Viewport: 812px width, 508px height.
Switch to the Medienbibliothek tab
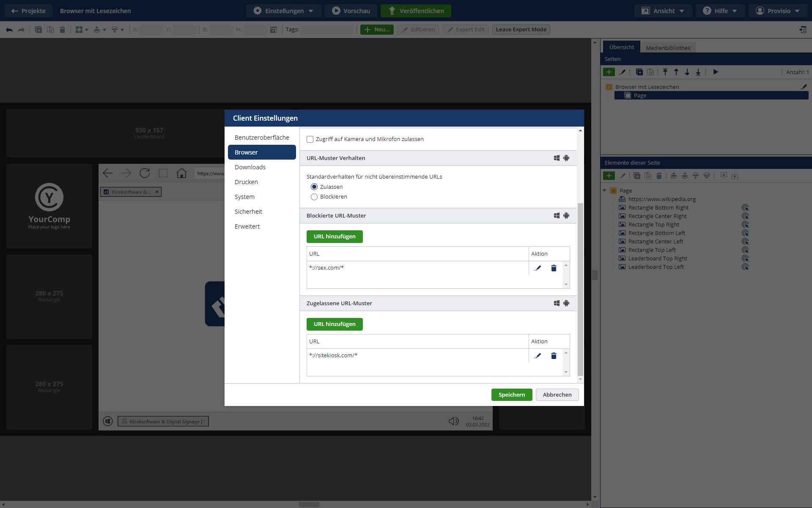pos(668,48)
